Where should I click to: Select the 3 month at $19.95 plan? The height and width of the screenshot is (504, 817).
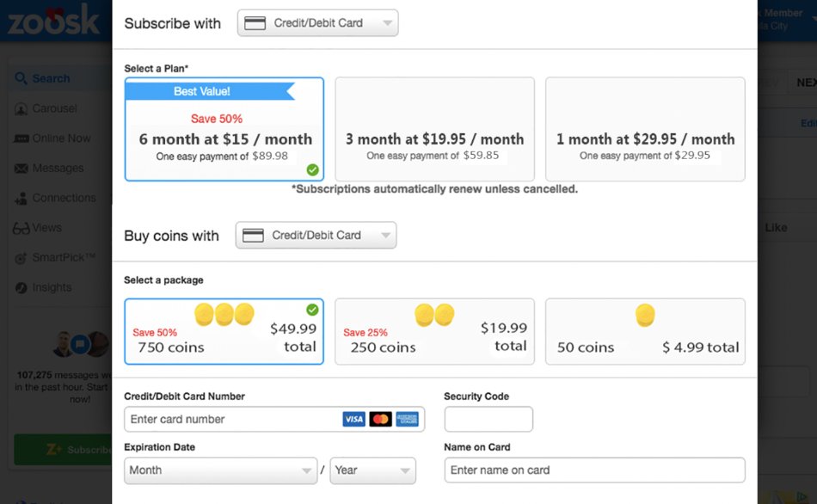[x=434, y=126]
